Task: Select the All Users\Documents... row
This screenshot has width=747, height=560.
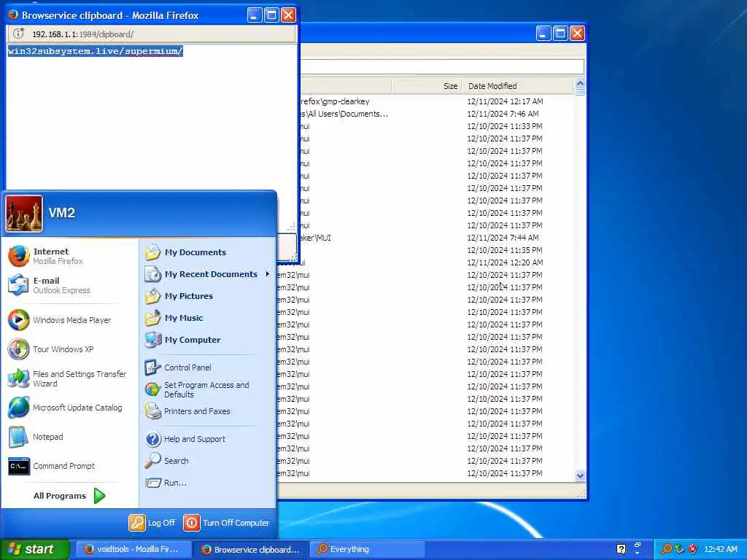Action: [436, 114]
